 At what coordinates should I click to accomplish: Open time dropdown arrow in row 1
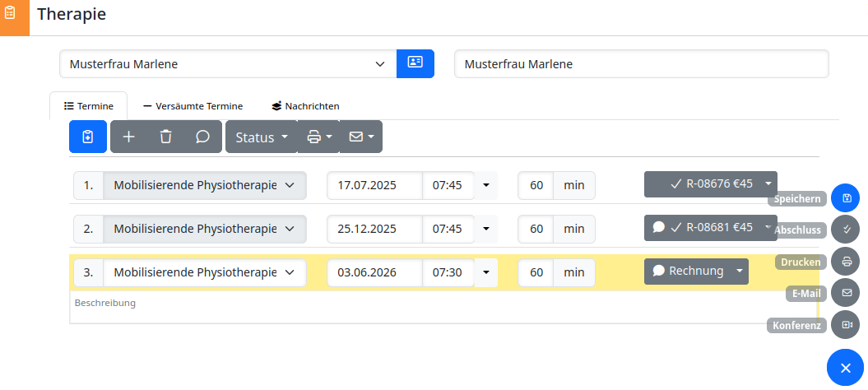click(486, 185)
